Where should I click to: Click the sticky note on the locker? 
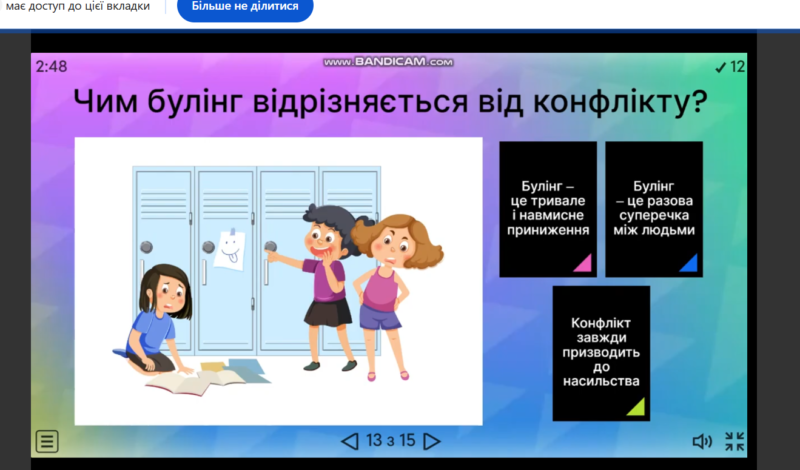pyautogui.click(x=229, y=246)
